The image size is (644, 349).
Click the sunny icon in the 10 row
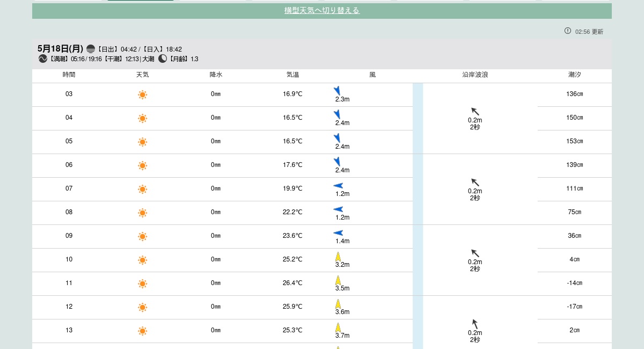pos(142,260)
